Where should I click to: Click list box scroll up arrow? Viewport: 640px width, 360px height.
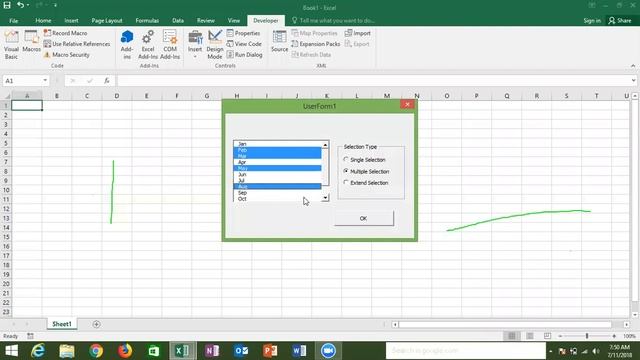point(325,145)
